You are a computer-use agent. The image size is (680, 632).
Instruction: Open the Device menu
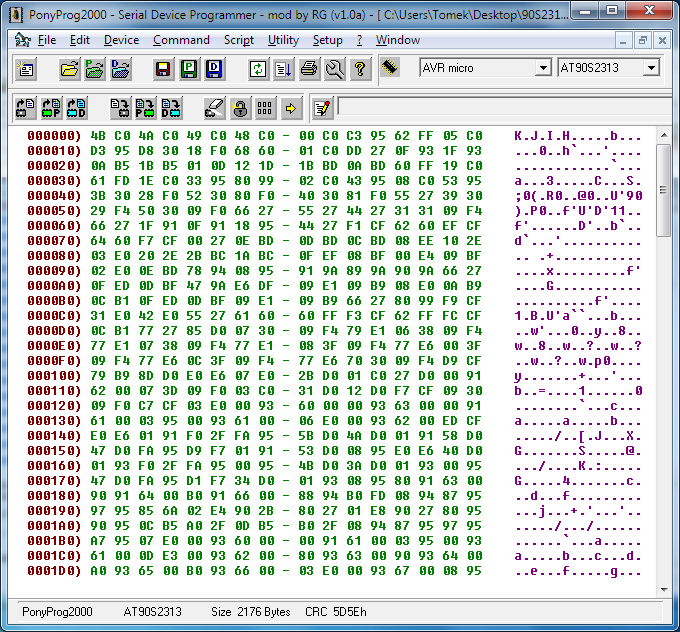121,40
